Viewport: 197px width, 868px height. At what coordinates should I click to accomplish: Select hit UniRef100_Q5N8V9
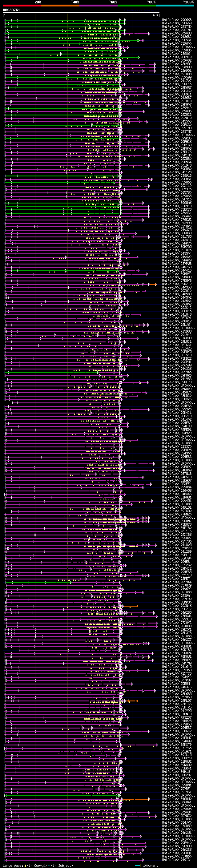(x=177, y=389)
